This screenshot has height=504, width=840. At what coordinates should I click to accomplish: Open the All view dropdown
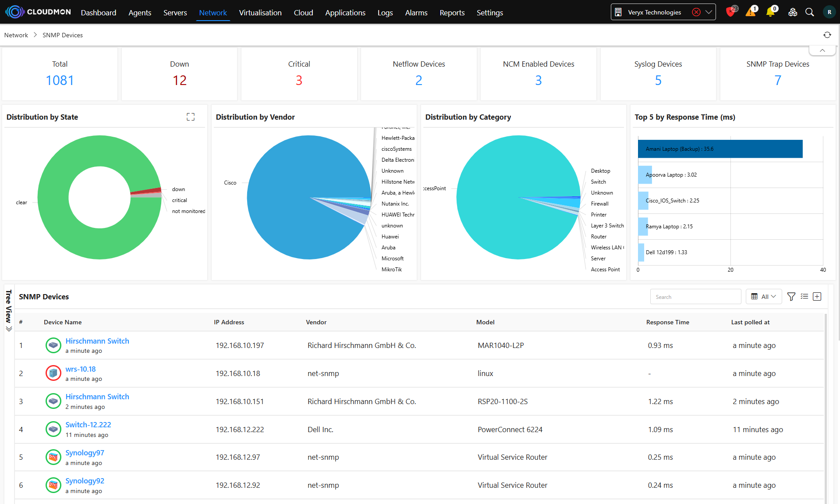764,297
